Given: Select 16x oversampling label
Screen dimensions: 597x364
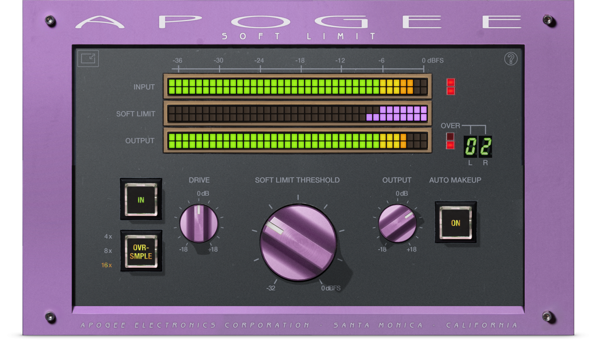Looking at the screenshot, I should tap(106, 265).
